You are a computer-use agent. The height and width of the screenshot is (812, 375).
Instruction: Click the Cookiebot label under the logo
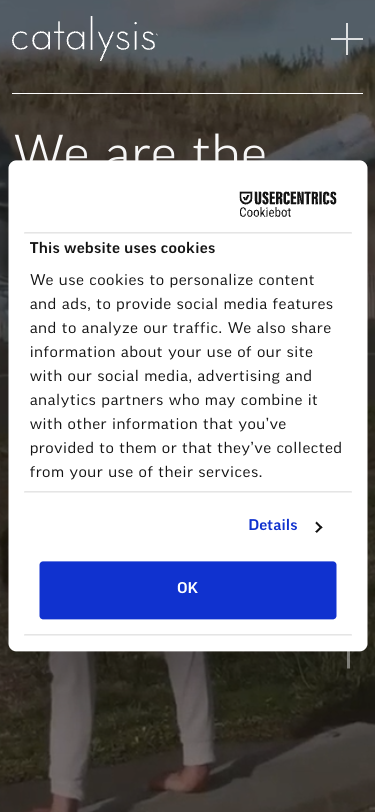pyautogui.click(x=265, y=212)
